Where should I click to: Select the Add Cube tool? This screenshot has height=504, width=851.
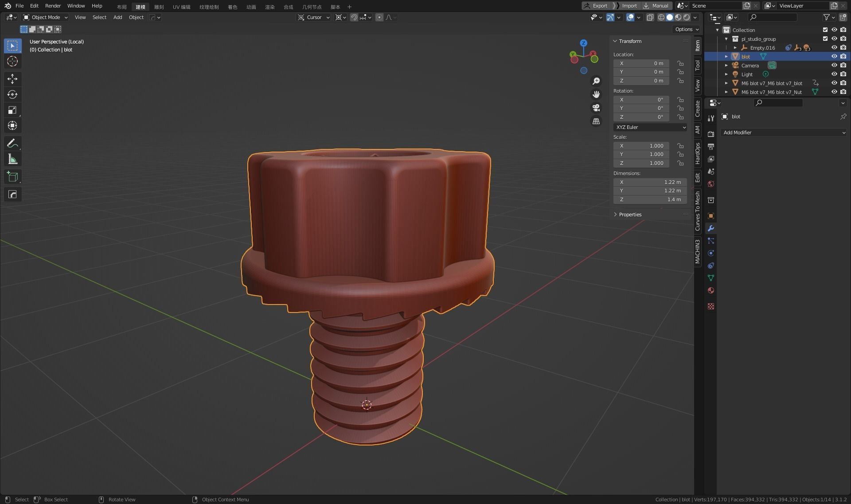[12, 177]
